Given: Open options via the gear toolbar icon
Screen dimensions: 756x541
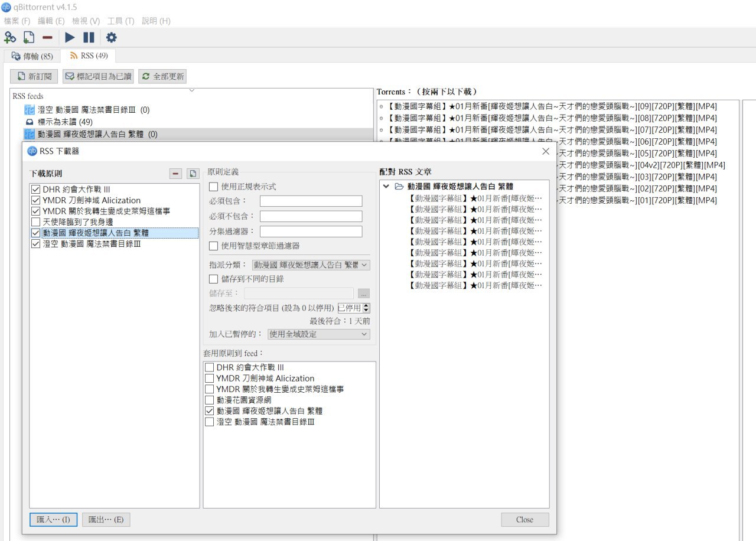Looking at the screenshot, I should click(x=111, y=38).
